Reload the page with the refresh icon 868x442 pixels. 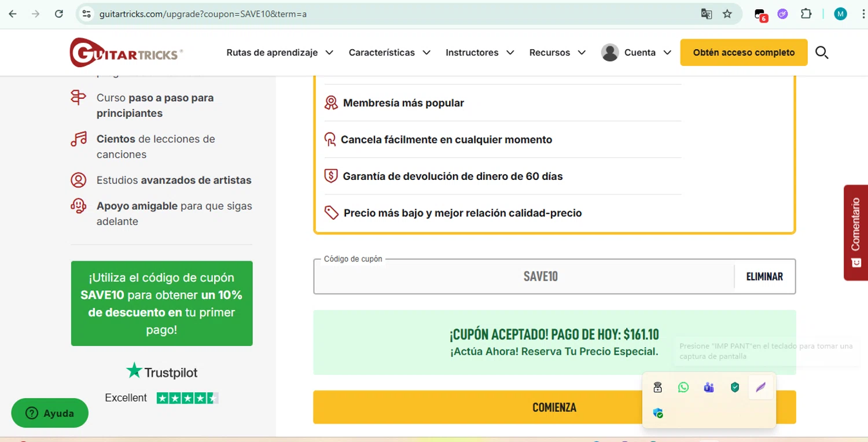pos(59,14)
